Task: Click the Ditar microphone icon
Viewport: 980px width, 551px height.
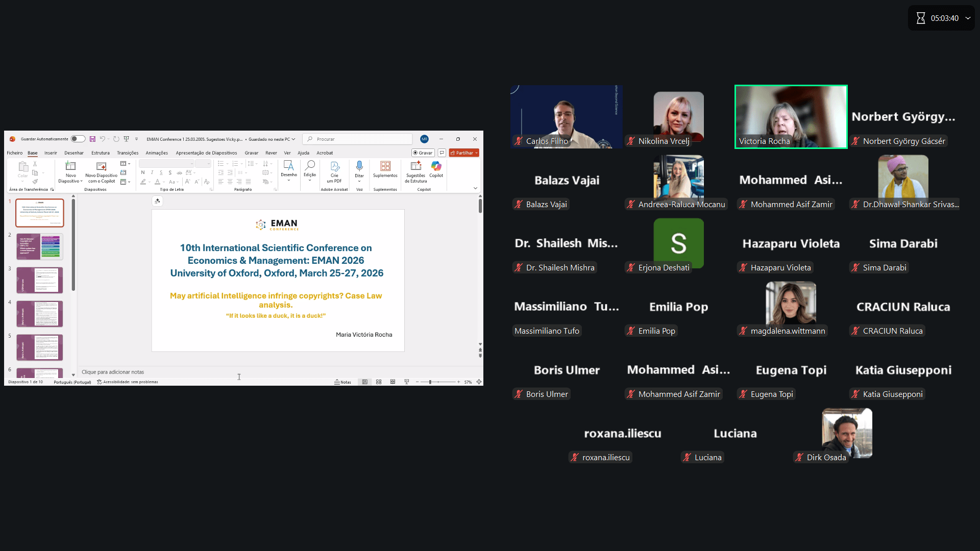Action: 359,166
